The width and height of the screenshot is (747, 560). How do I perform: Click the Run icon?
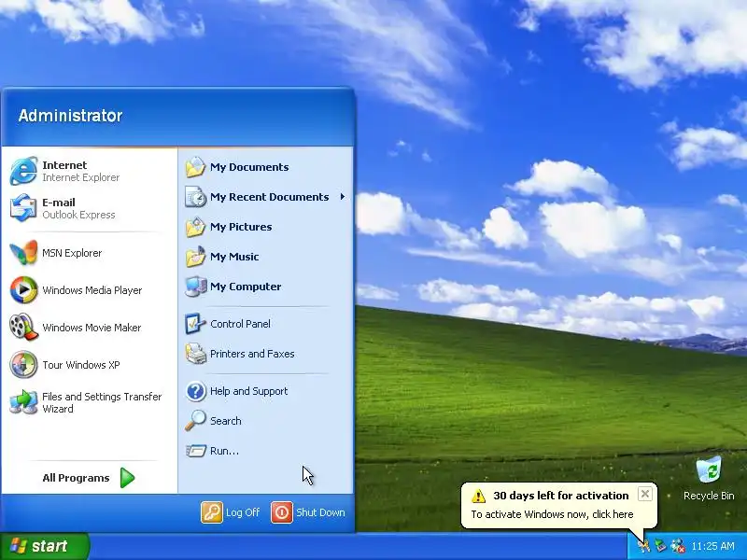tap(195, 451)
